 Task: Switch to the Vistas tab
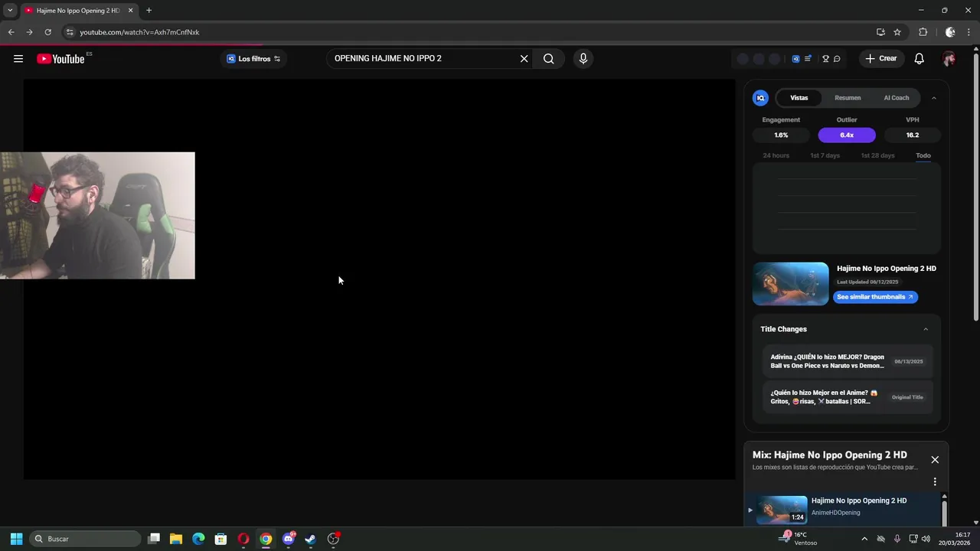[799, 98]
